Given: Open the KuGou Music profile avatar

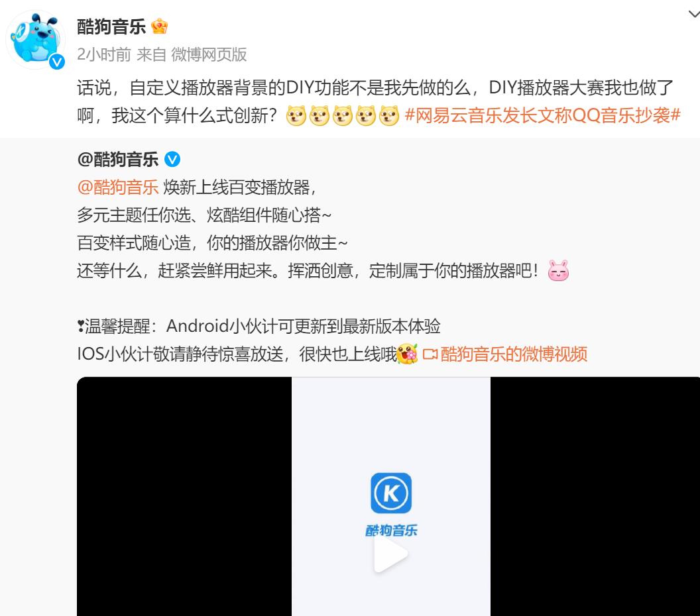Looking at the screenshot, I should click(36, 39).
